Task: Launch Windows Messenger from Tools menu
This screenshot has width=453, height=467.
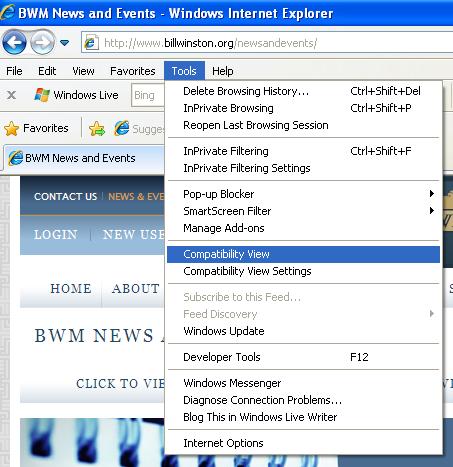Action: pyautogui.click(x=303, y=383)
